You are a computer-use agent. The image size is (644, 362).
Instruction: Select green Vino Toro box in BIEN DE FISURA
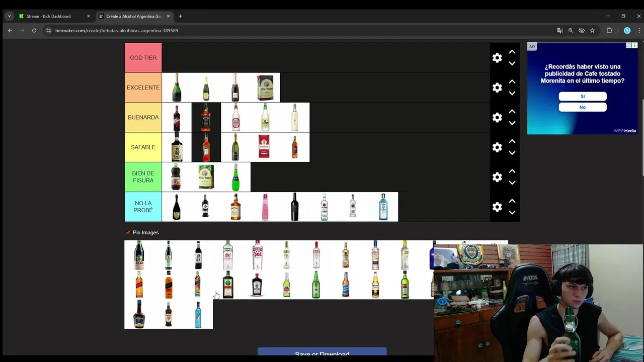point(206,177)
